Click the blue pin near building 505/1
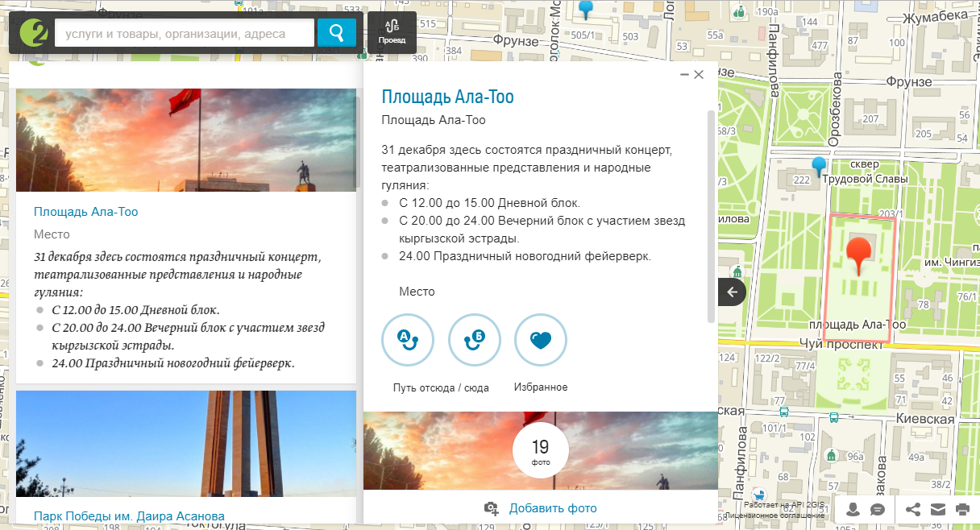980x530 pixels. pyautogui.click(x=588, y=10)
